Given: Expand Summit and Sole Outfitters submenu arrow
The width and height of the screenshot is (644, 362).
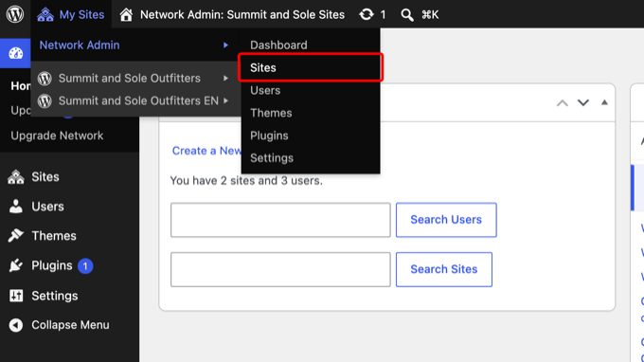Looking at the screenshot, I should [x=225, y=78].
